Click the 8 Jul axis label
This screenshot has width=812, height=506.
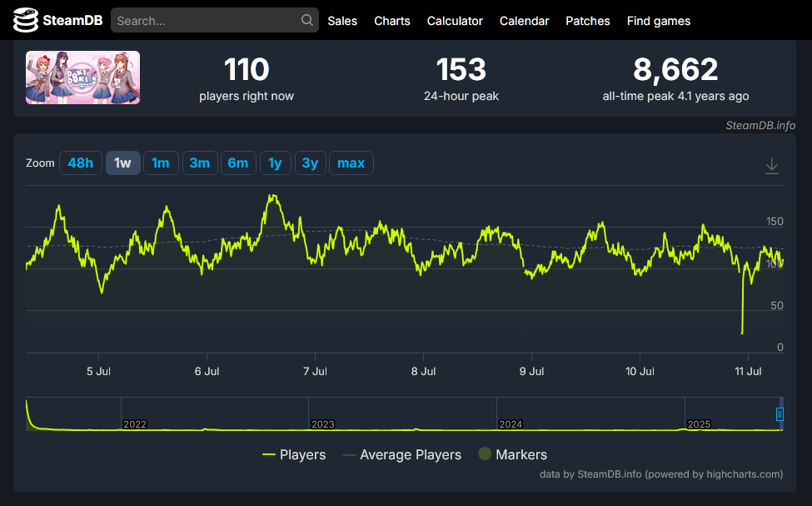[423, 371]
